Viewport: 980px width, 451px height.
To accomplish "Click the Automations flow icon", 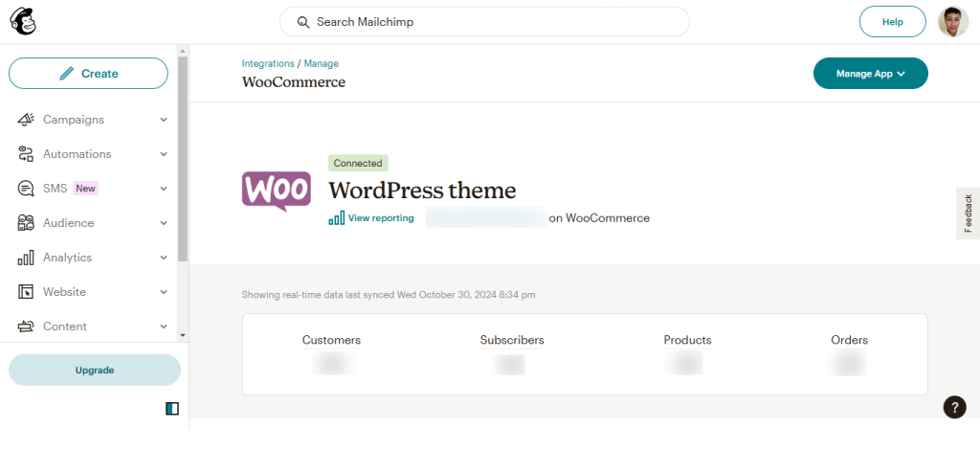I will point(26,154).
